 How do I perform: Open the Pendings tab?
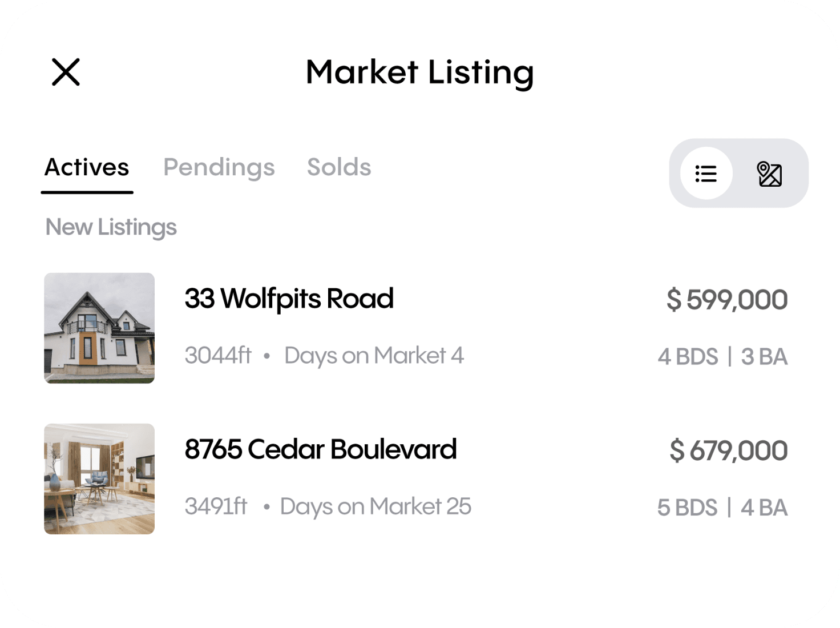(219, 167)
